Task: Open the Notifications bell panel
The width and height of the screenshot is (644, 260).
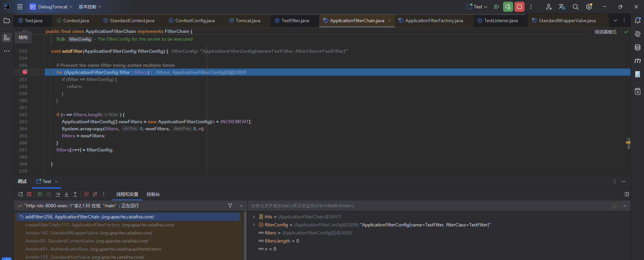Action: (x=638, y=20)
